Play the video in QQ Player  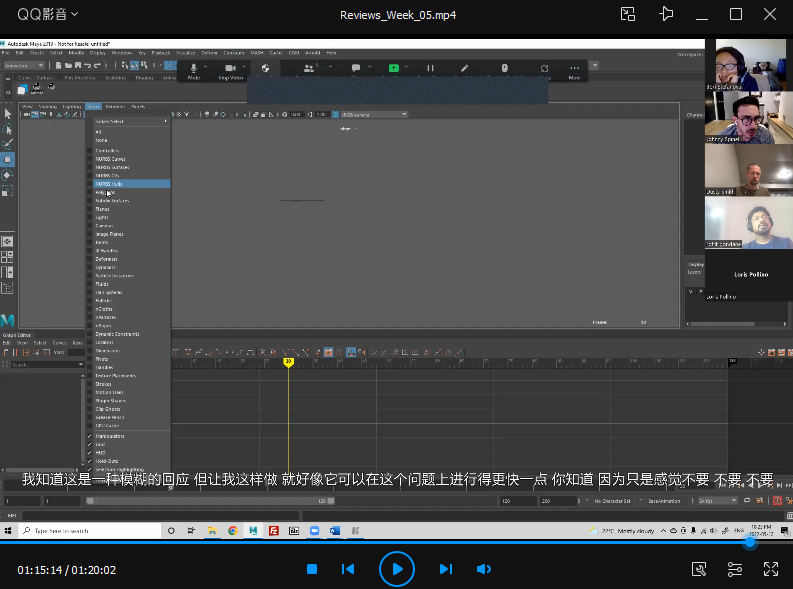point(397,569)
